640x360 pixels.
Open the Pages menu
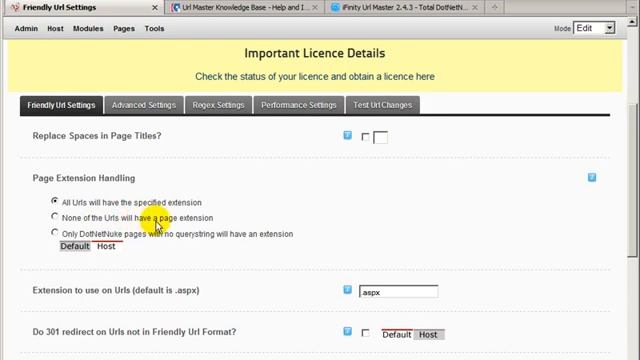click(124, 29)
